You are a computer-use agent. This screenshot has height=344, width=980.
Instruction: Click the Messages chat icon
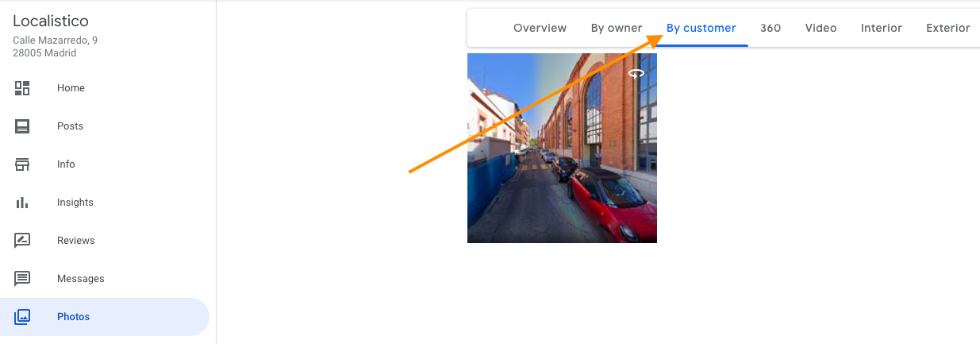[x=22, y=279]
